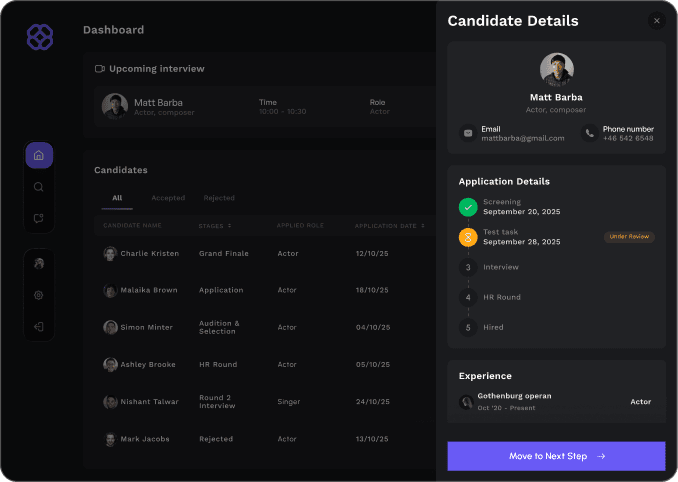Click Malaika Brown's avatar

(110, 290)
